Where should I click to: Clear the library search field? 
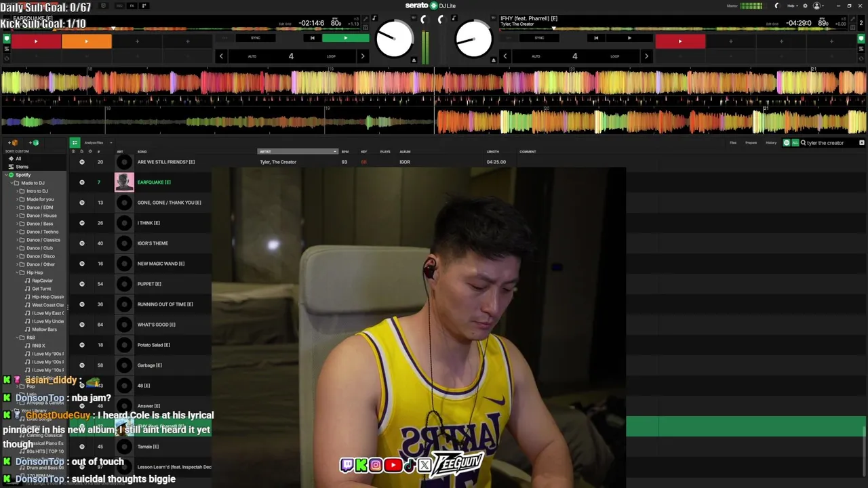862,143
